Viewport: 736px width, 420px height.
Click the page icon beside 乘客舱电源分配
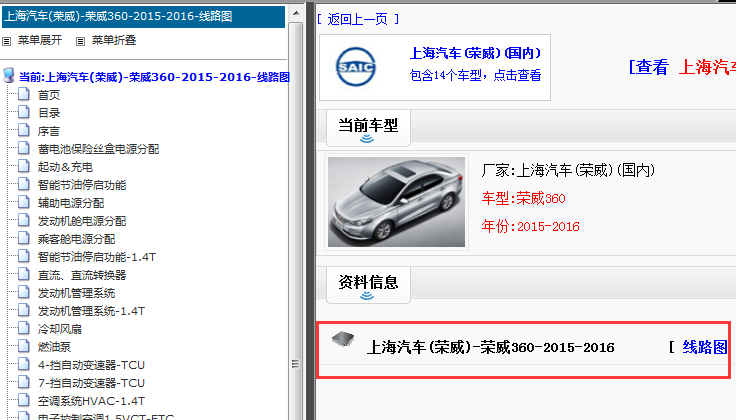[x=23, y=238]
